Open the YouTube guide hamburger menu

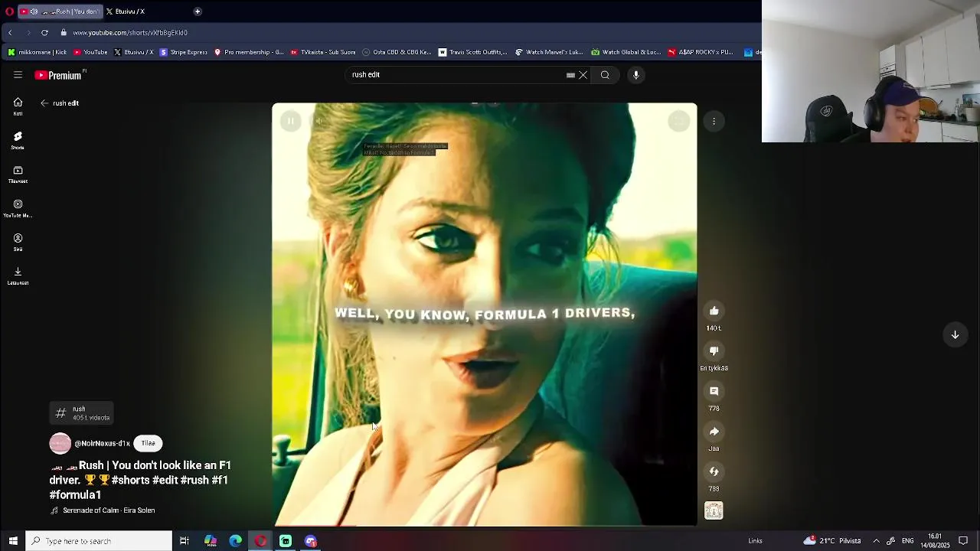(18, 75)
